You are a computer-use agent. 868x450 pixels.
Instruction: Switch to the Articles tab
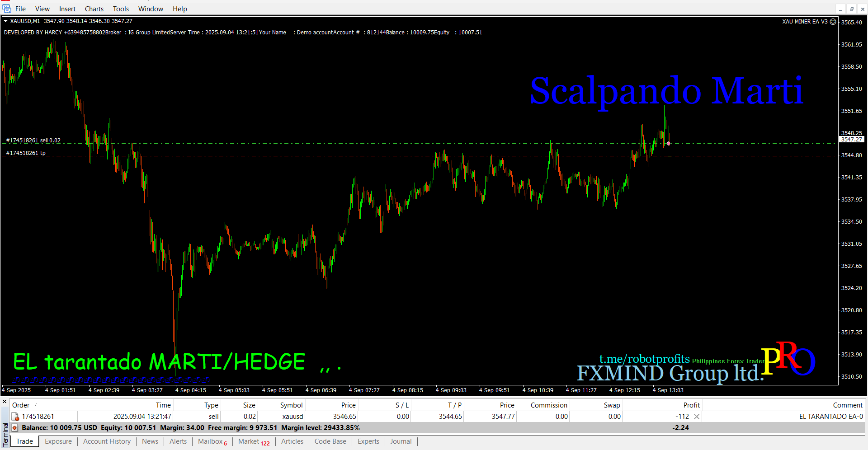[292, 441]
